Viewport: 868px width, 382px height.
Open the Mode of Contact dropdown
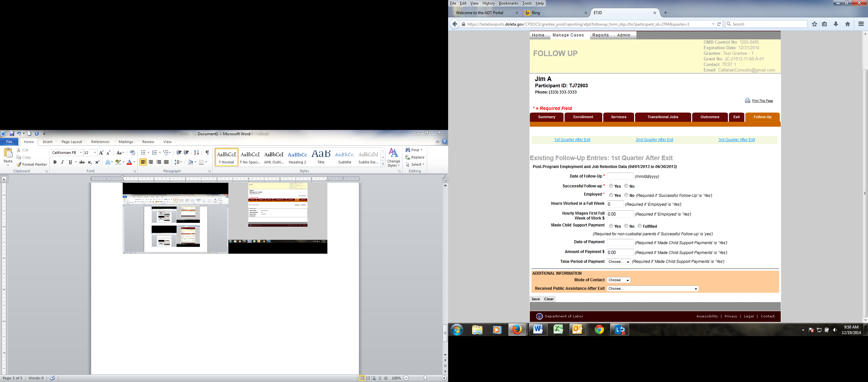pyautogui.click(x=618, y=280)
